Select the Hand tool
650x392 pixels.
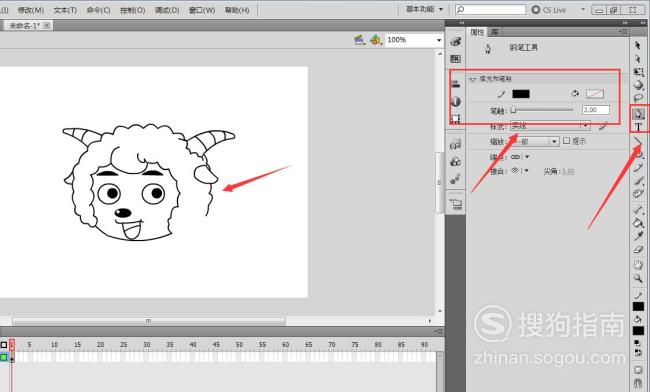pos(638,264)
